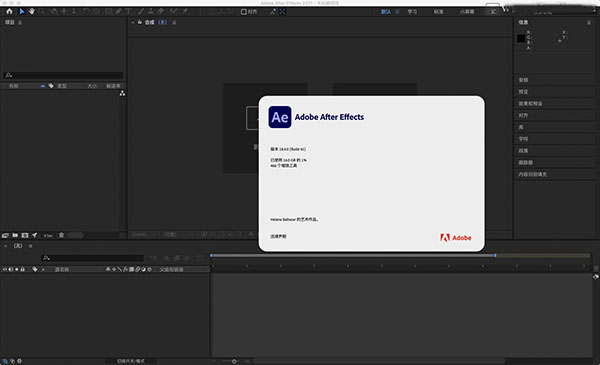Click the rocket project settings icon
The image size is (600, 365).
coord(34,235)
